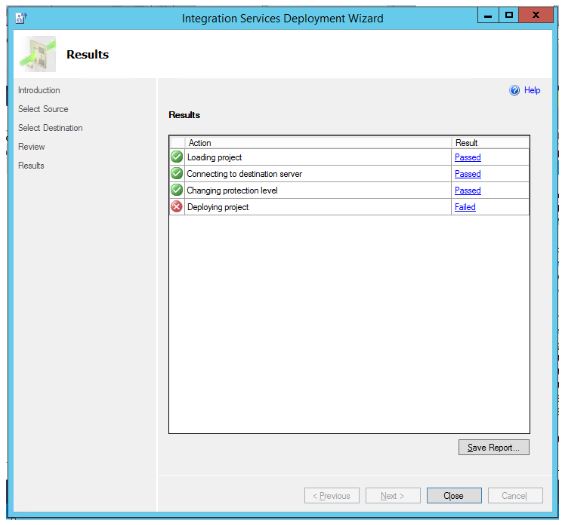Open Passed result for Loading project
Screen dimensions: 561x525
pos(468,157)
